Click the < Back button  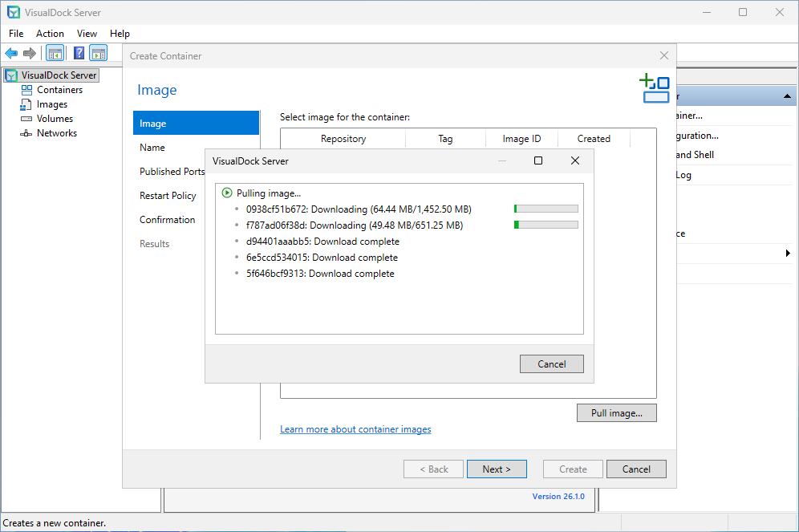pyautogui.click(x=434, y=469)
